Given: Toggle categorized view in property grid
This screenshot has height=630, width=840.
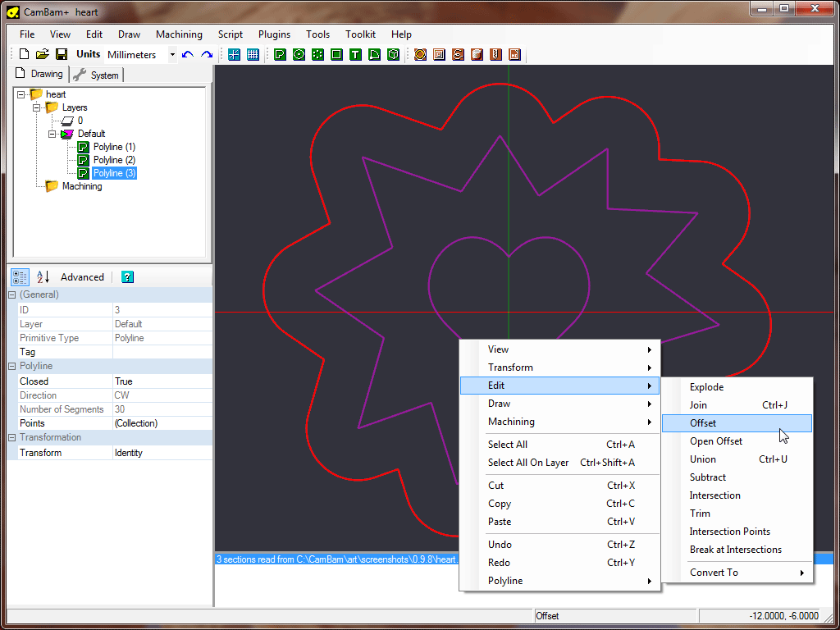Looking at the screenshot, I should click(21, 277).
